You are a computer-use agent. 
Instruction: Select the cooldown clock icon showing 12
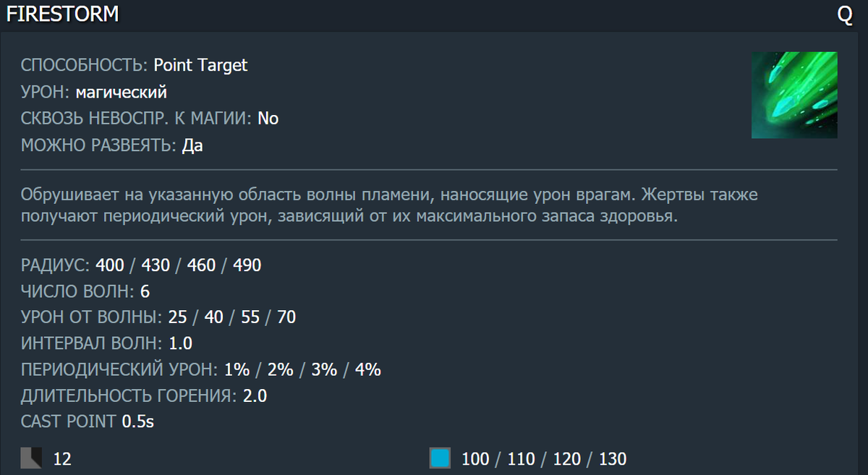30,458
